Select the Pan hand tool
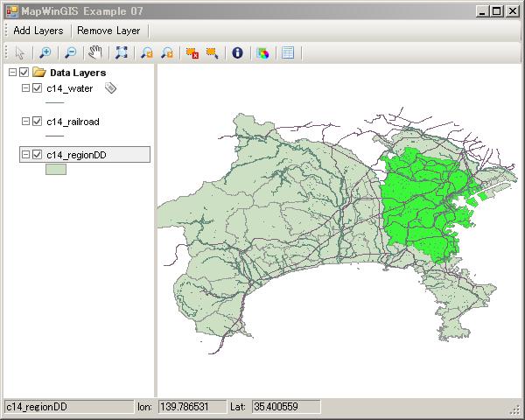 click(94, 52)
